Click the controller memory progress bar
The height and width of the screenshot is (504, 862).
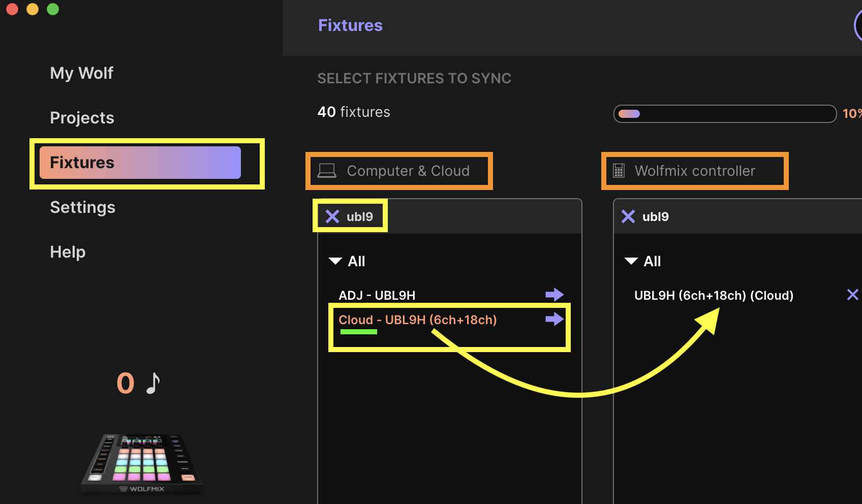point(725,114)
